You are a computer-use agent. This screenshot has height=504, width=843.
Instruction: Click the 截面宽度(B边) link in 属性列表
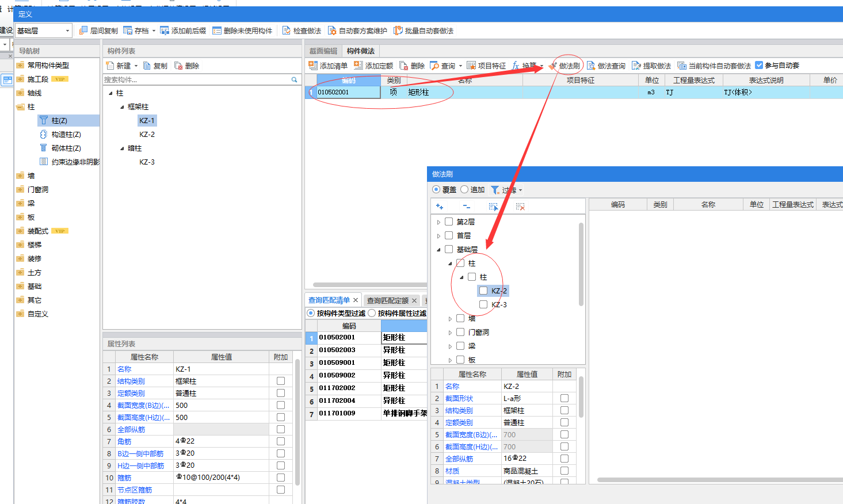[143, 405]
